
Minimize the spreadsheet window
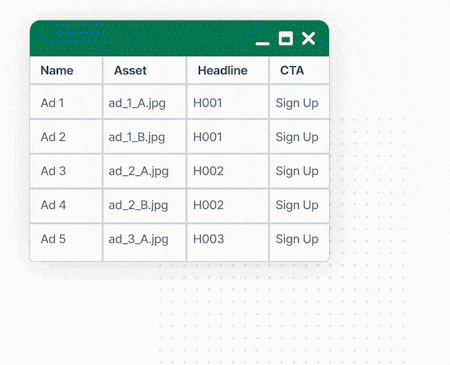click(263, 43)
